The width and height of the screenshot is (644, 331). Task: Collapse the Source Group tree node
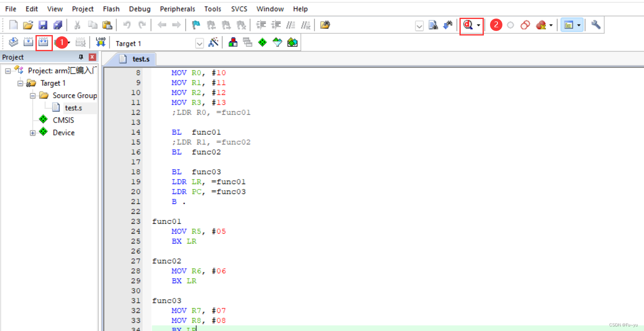(33, 96)
